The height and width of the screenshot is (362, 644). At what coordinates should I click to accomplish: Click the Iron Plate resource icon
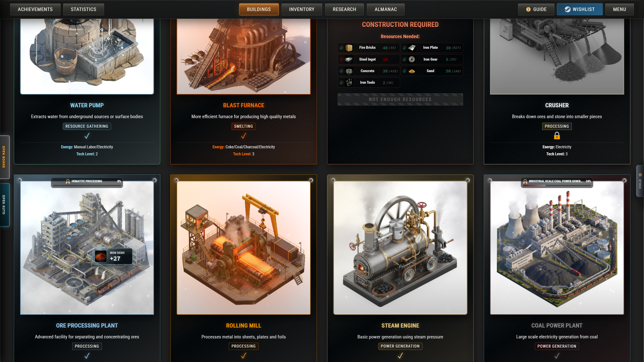[x=412, y=48]
